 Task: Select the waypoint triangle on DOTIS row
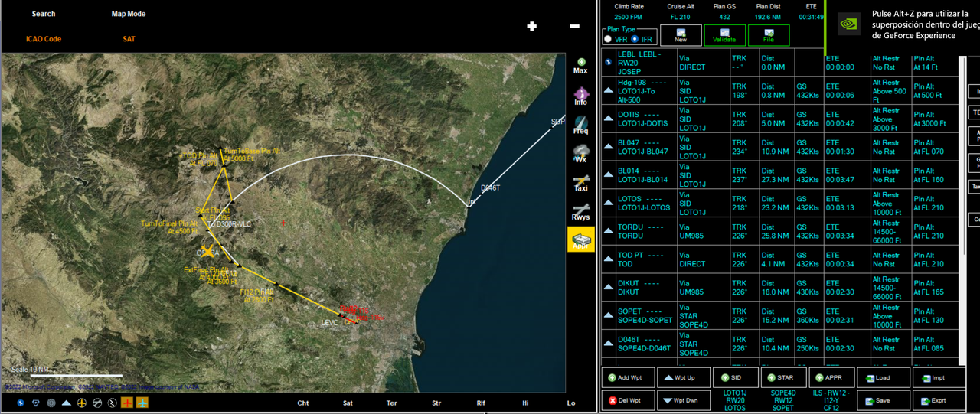[x=609, y=118]
